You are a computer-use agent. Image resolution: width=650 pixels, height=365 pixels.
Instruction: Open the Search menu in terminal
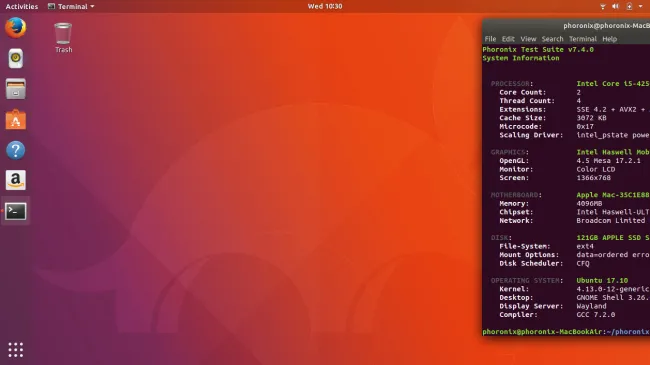click(x=552, y=39)
